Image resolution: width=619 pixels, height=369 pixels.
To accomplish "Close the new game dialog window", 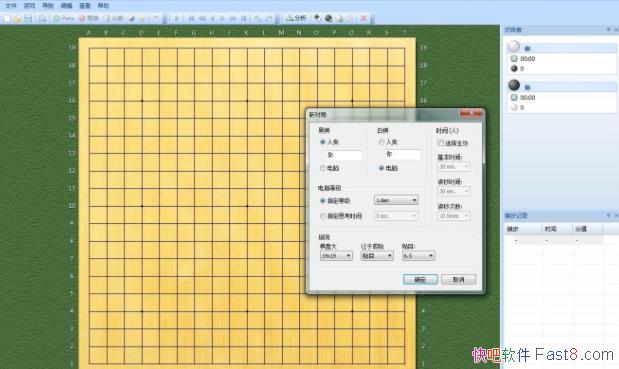I will 471,113.
